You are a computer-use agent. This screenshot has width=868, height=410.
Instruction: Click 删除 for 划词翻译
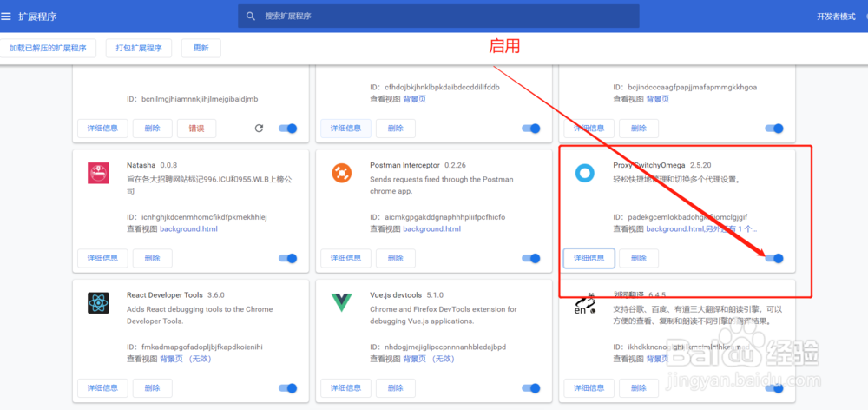point(639,387)
